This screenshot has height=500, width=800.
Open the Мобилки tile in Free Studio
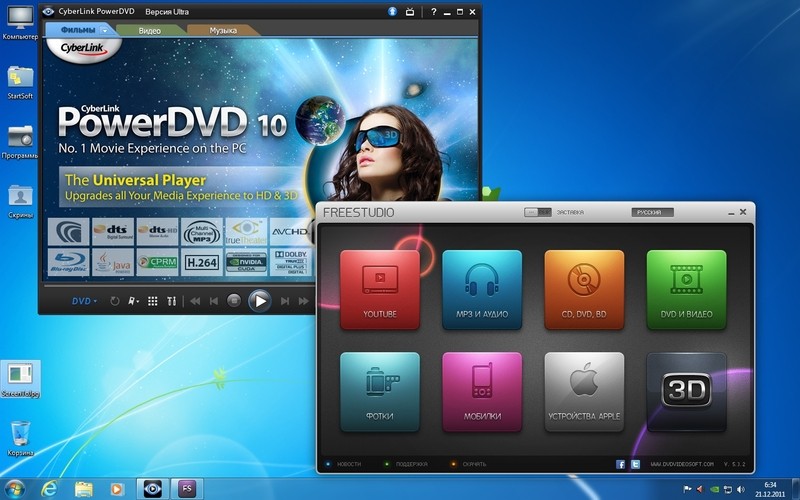pos(482,392)
